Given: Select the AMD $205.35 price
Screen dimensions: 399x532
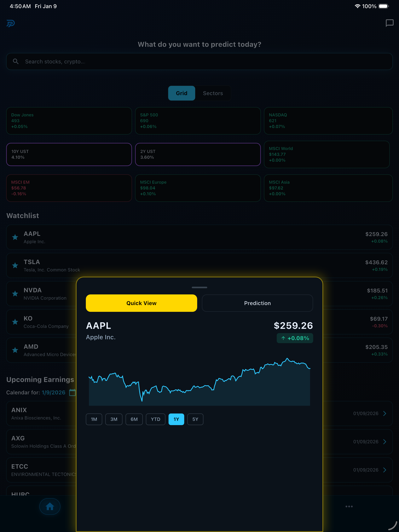Looking at the screenshot, I should click(376, 347).
